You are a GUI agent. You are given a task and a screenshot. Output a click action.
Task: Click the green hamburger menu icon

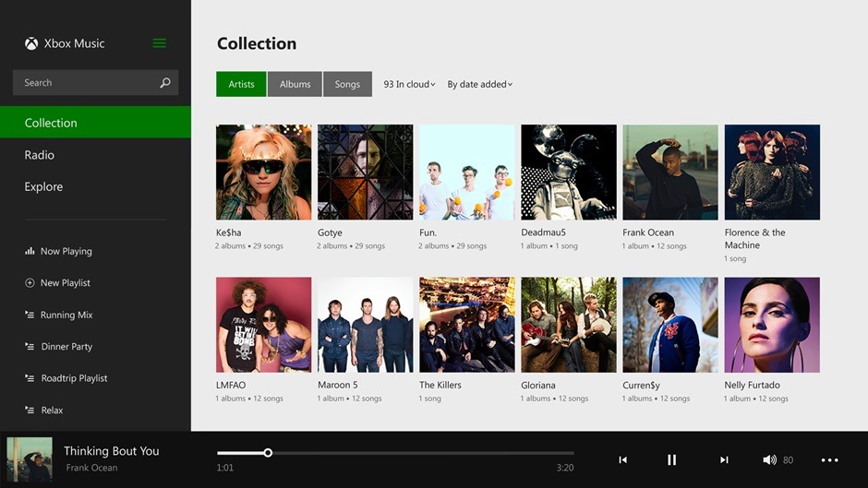[x=160, y=43]
